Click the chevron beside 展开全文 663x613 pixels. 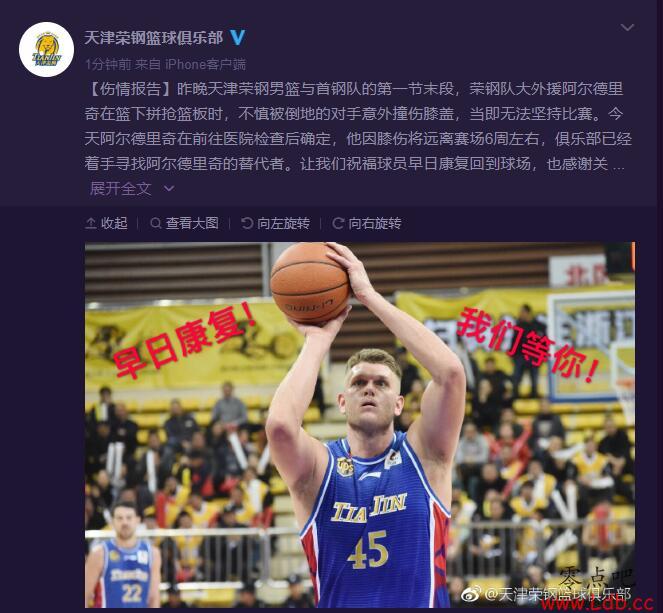tap(169, 189)
